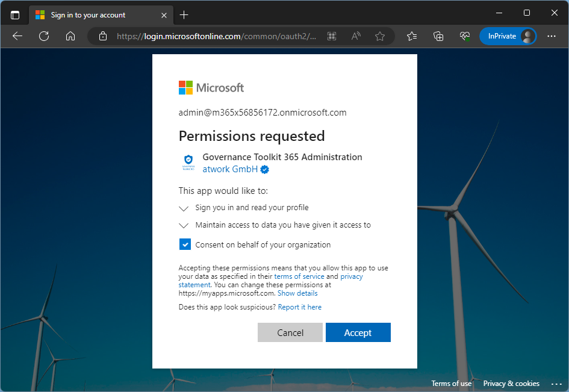
Task: Click the address bar URL field
Action: point(217,36)
